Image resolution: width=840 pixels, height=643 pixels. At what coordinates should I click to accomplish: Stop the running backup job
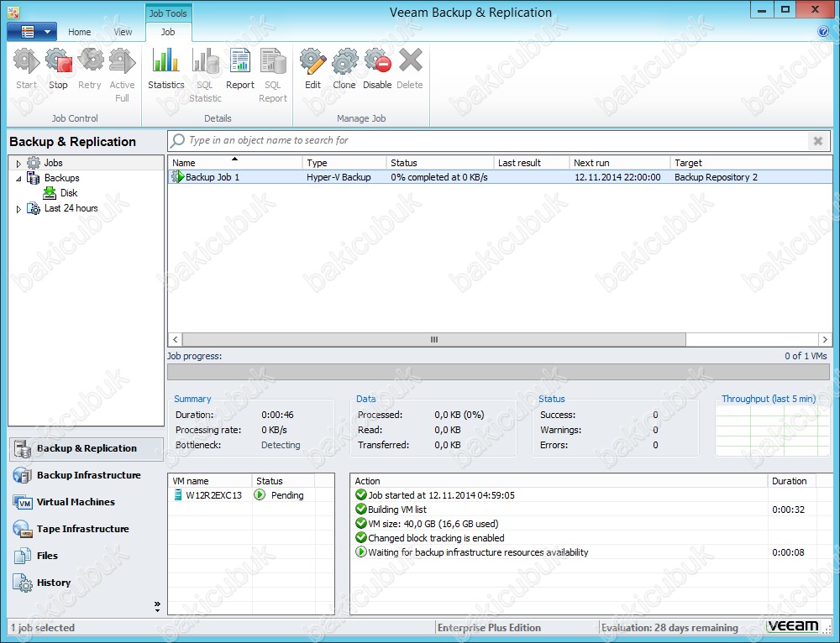[59, 69]
